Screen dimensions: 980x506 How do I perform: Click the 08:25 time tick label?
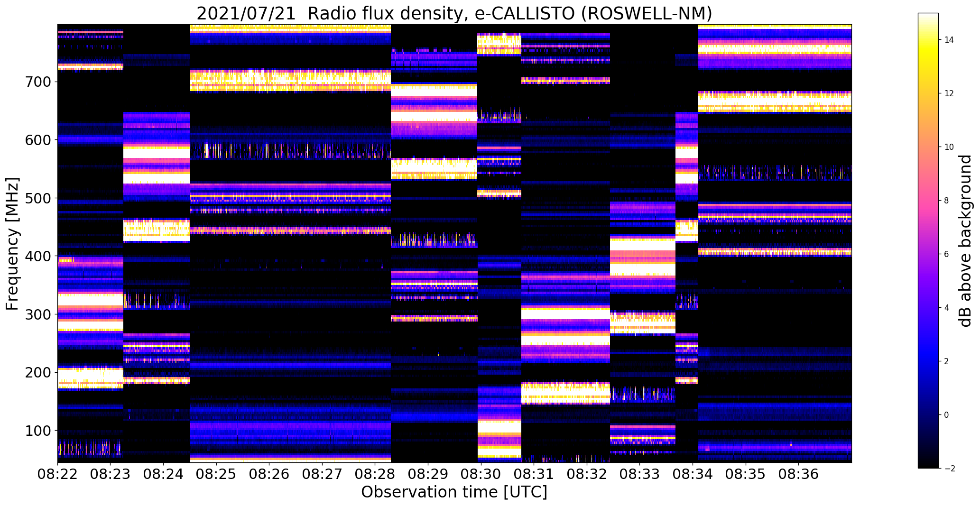point(216,474)
